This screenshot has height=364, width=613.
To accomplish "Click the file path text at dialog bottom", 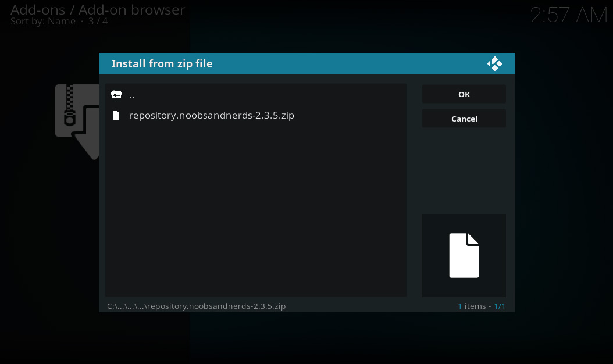I will click(x=196, y=306).
